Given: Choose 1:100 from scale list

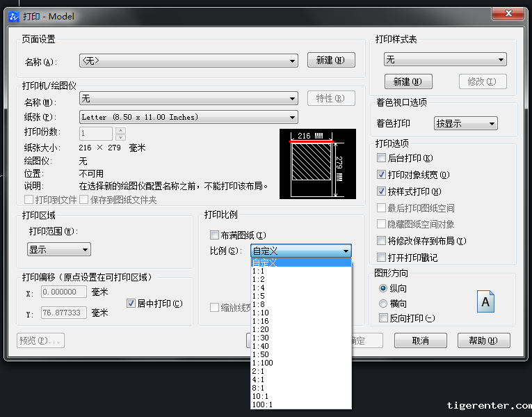Looking at the screenshot, I should click(x=263, y=363).
